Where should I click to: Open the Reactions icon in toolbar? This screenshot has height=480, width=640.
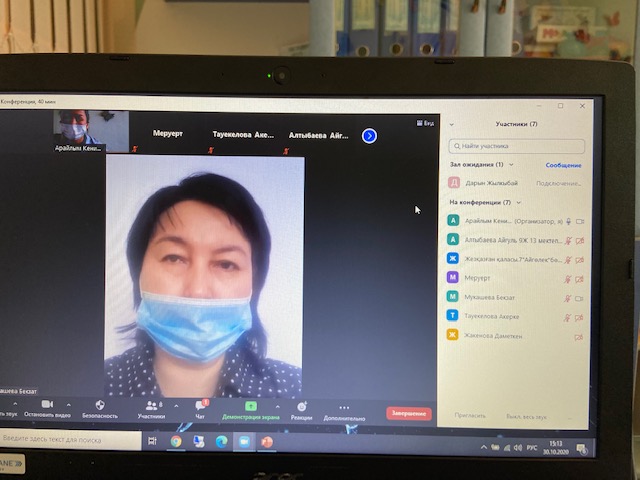pyautogui.click(x=301, y=406)
